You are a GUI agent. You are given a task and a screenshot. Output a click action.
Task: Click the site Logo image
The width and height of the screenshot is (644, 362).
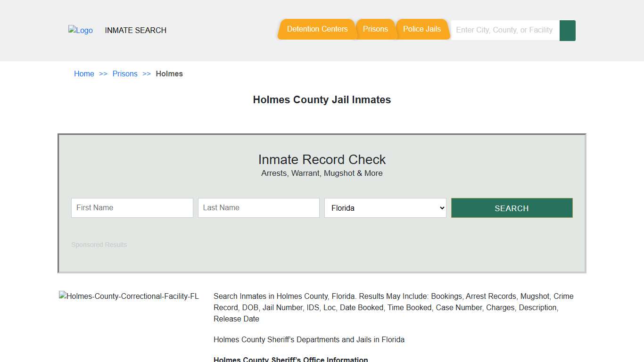tap(80, 30)
